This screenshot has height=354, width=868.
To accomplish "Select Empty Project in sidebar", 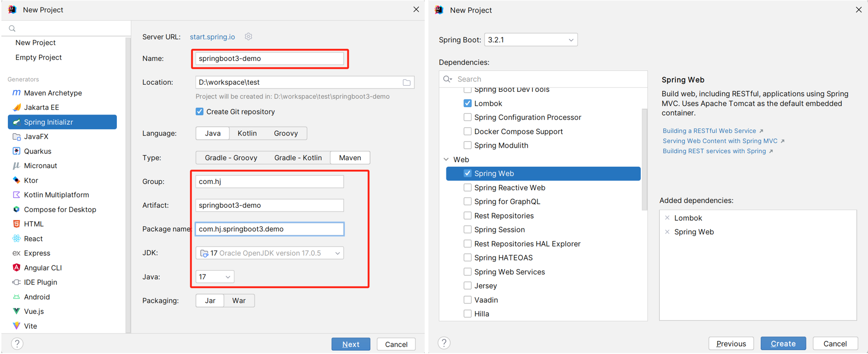I will click(39, 57).
